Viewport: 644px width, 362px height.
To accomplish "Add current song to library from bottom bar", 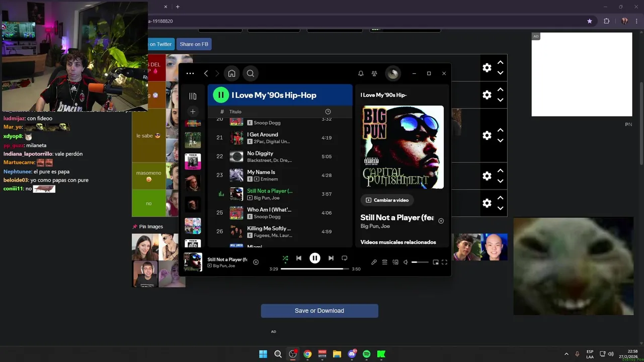I will [x=256, y=262].
